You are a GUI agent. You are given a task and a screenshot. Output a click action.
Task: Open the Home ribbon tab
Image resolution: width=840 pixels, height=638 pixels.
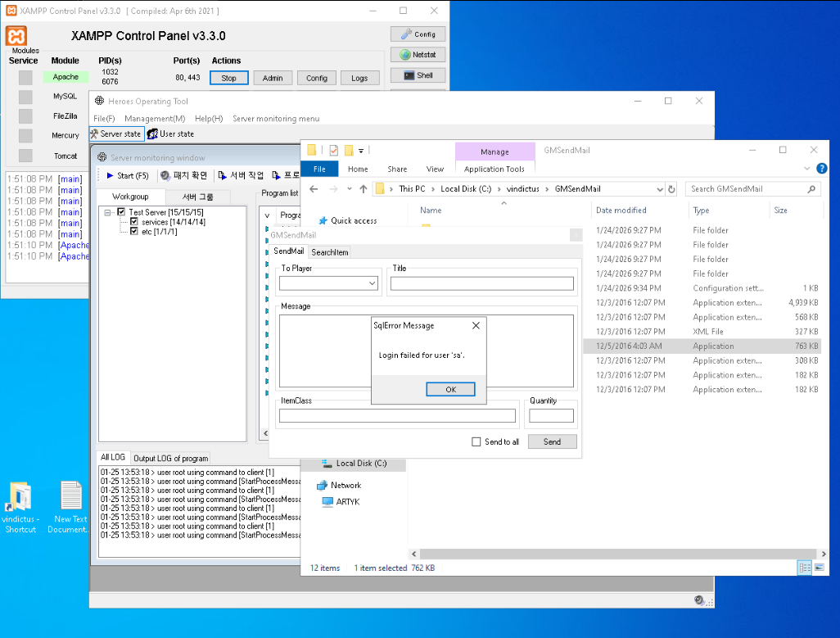tap(358, 170)
